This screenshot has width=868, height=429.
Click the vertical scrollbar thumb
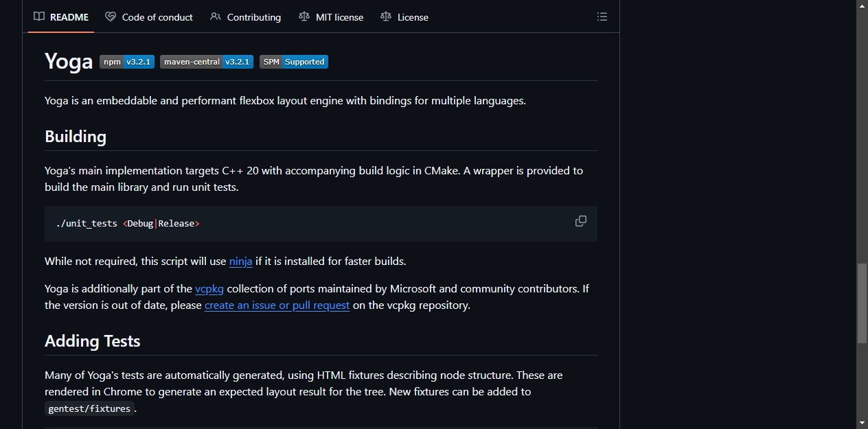click(x=862, y=303)
